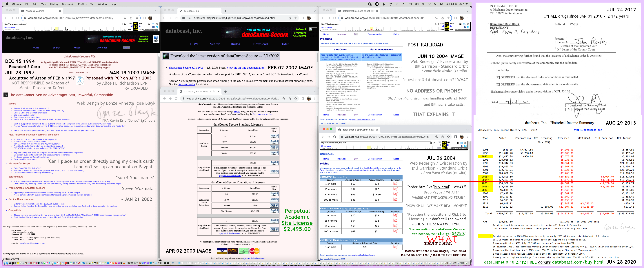The image size is (644, 268).
Task: Click Documentation link in buy.html page nav
Action: [375, 159]
